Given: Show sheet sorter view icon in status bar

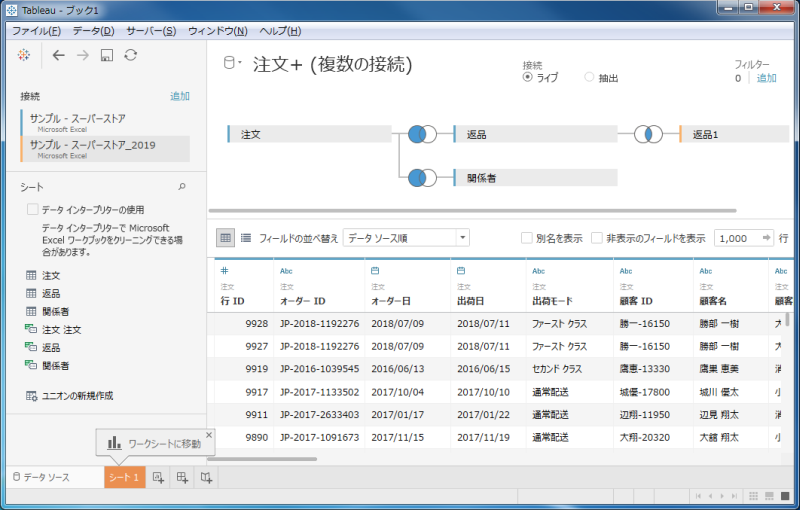Looking at the screenshot, I should pos(753,496).
